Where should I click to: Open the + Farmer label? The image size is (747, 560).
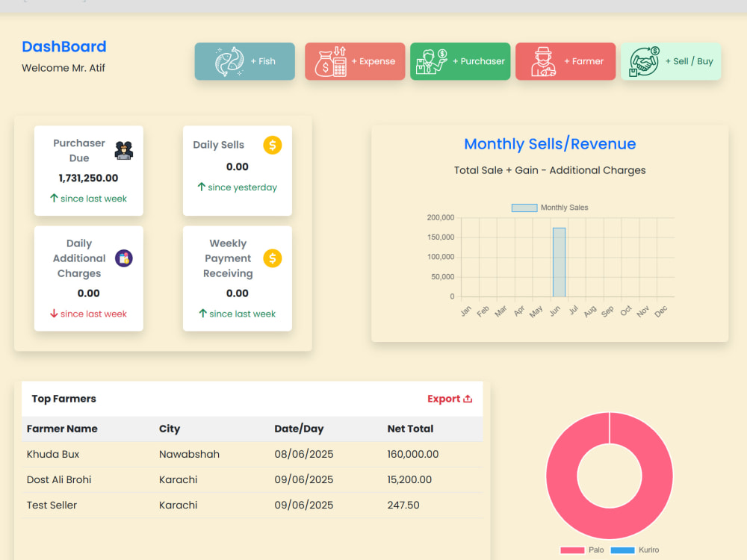point(583,61)
